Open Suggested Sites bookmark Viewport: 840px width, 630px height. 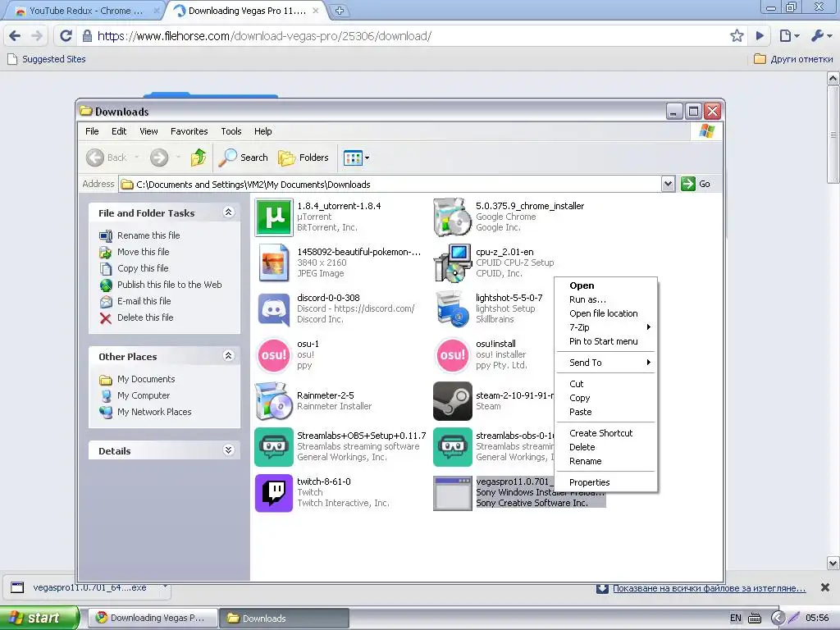[47, 59]
